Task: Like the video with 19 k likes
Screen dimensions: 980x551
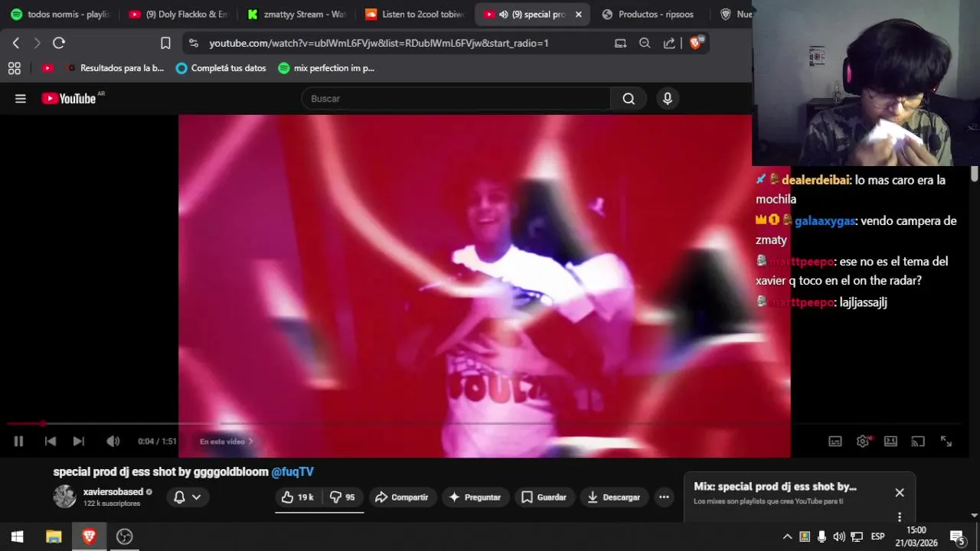Action: click(x=297, y=497)
